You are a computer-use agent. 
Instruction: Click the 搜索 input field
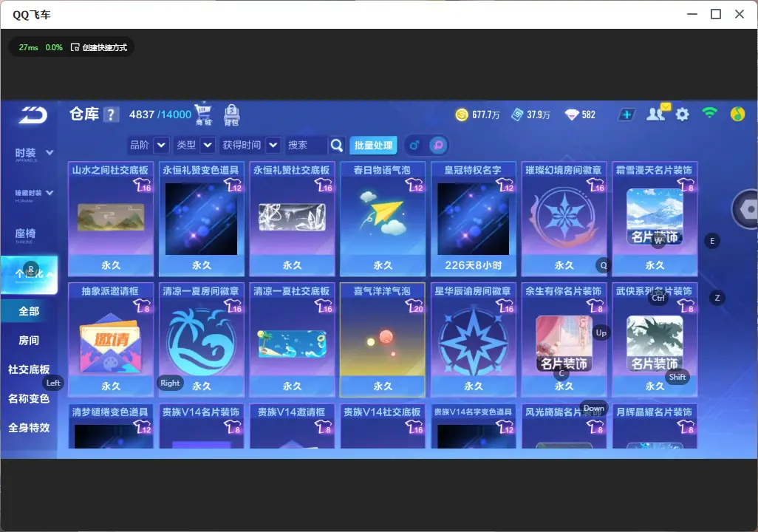[x=307, y=145]
